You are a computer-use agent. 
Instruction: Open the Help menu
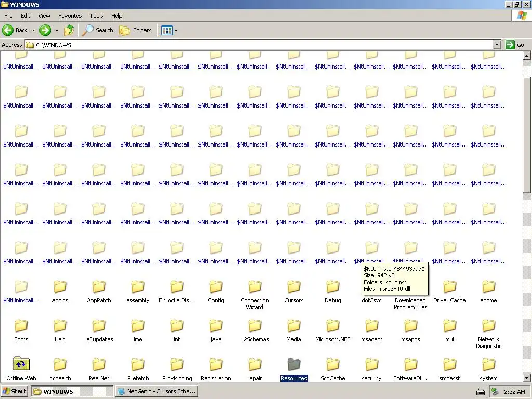pyautogui.click(x=116, y=16)
